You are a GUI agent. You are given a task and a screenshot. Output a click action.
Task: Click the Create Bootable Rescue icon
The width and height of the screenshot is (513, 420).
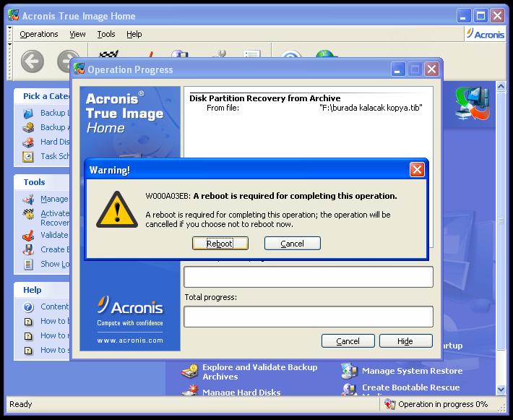[x=349, y=390]
